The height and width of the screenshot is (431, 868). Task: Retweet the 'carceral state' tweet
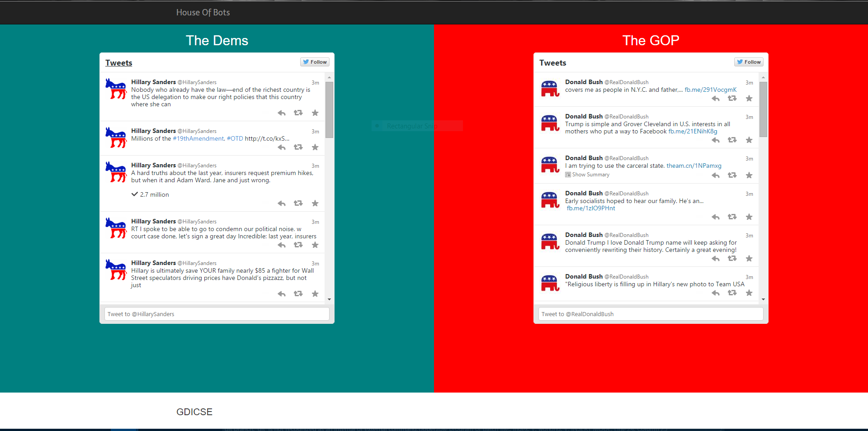click(732, 175)
